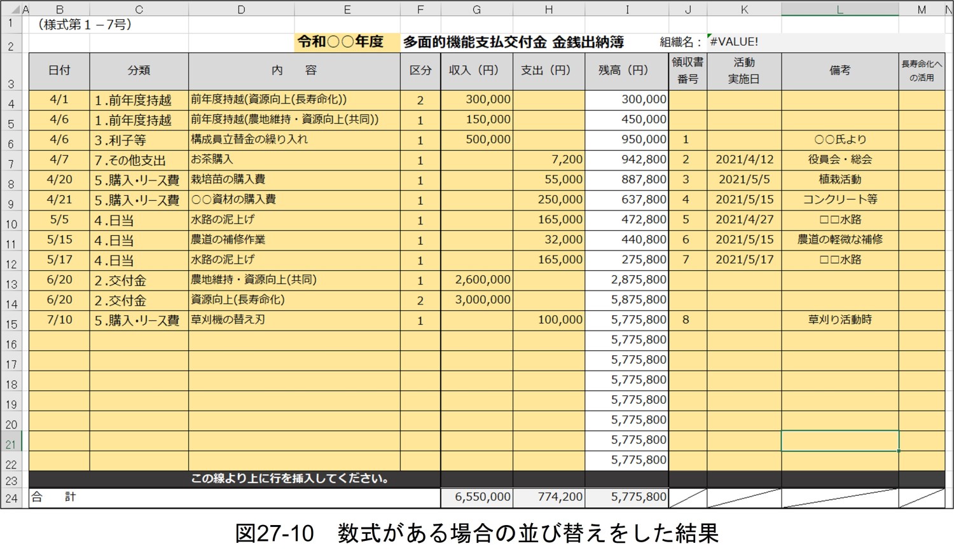Image resolution: width=954 pixels, height=560 pixels.
Task: Click the '支出(円)' table header
Action: click(x=549, y=71)
